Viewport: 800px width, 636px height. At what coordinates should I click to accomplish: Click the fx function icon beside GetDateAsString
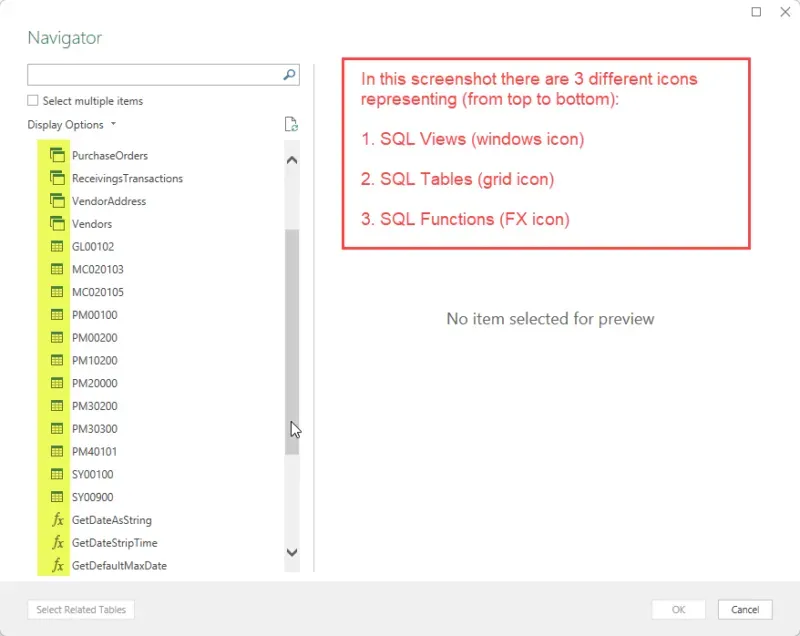57,520
